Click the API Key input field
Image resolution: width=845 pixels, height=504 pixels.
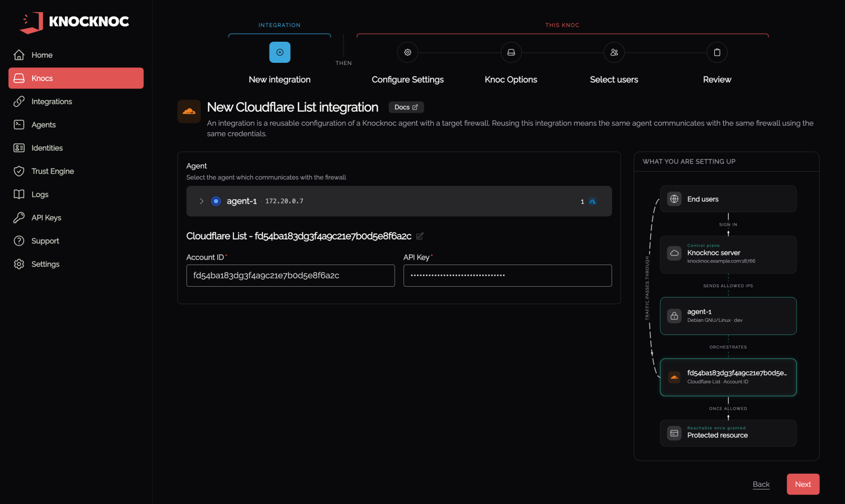pyautogui.click(x=508, y=276)
